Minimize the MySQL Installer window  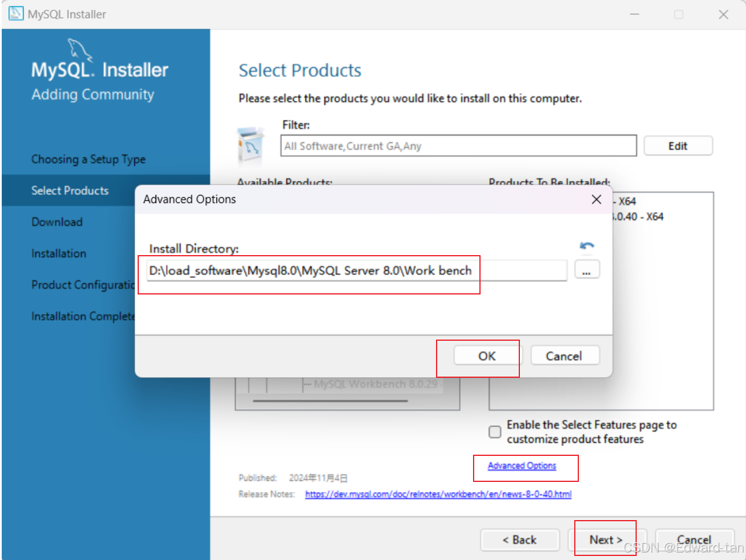[x=634, y=14]
